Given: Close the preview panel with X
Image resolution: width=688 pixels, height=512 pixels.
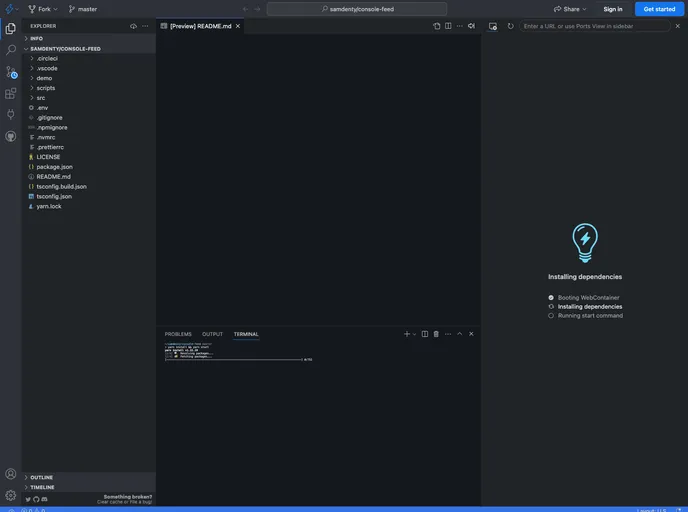Looking at the screenshot, I should 677,26.
